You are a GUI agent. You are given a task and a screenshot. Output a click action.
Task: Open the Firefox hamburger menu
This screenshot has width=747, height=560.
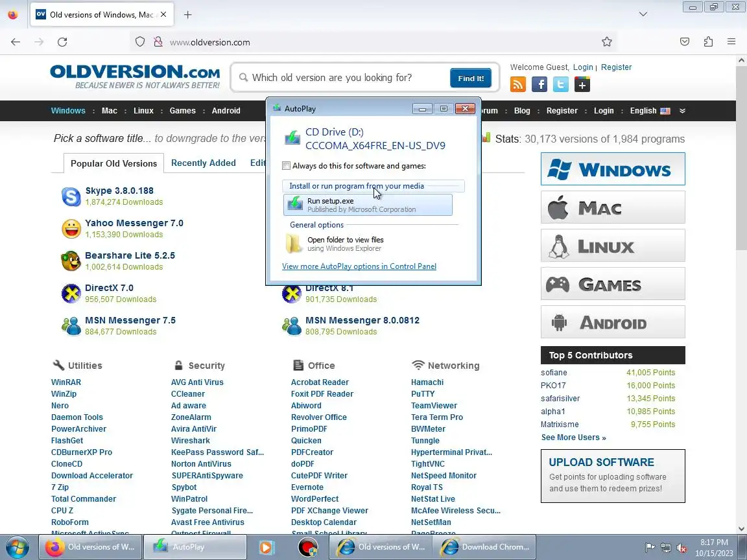pos(731,42)
